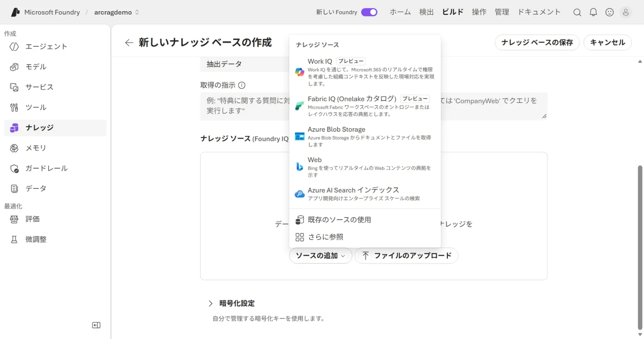
Task: Open データ in the sidebar
Action: pos(55,188)
